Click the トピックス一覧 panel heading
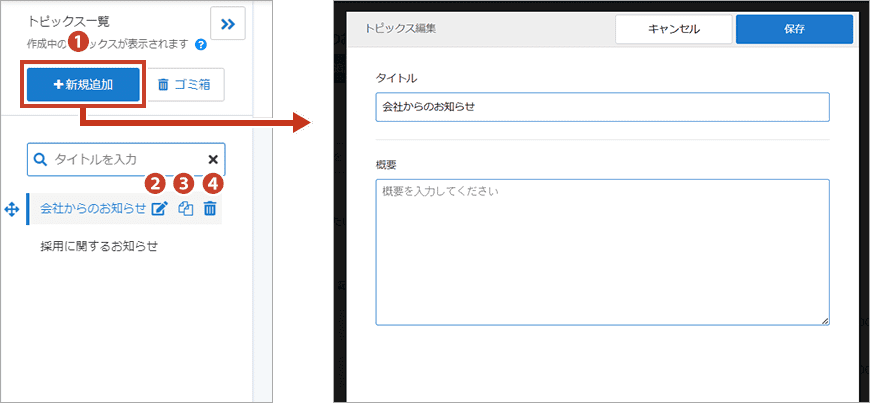 [69, 21]
